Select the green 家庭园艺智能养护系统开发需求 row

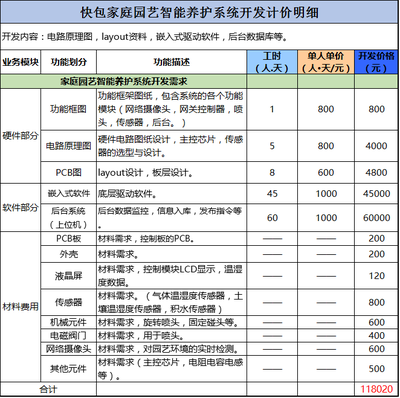(124, 81)
